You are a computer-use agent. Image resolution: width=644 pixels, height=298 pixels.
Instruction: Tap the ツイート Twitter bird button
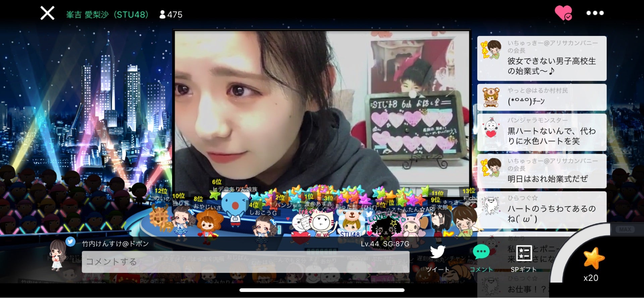point(438,258)
